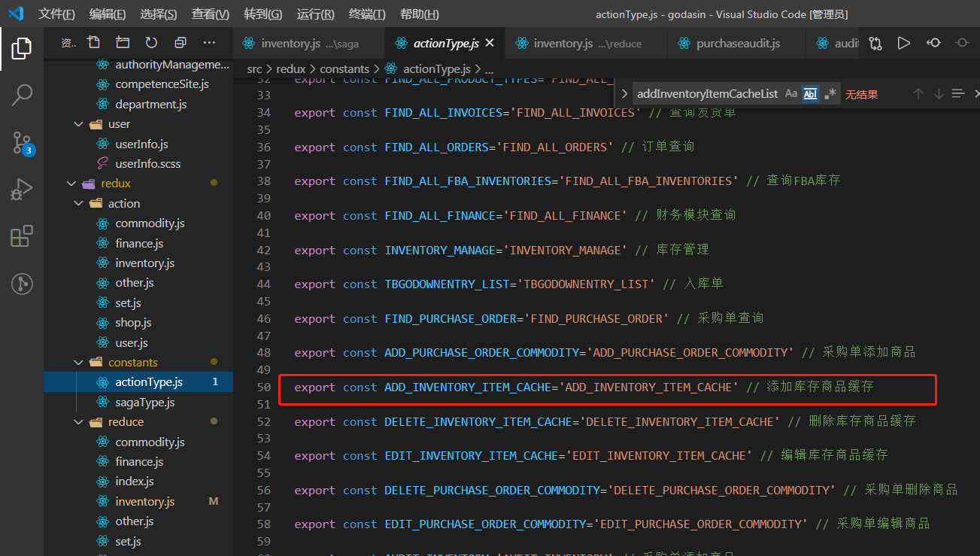The image size is (980, 556).
Task: Open the 运行(R) menu
Action: (316, 14)
